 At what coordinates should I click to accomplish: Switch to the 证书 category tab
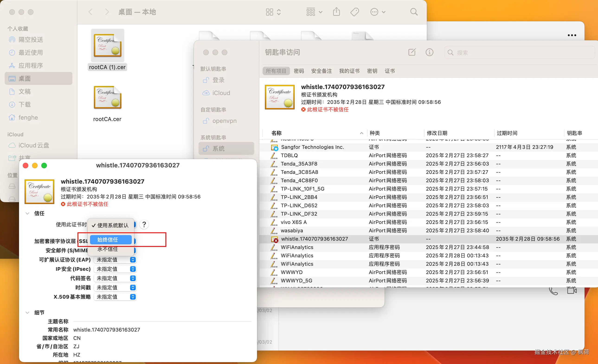coord(389,71)
